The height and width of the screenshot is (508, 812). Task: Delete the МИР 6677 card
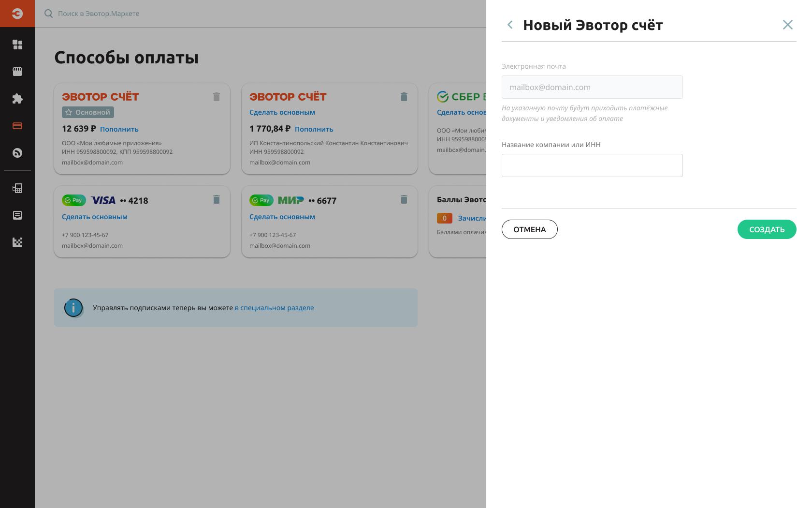pos(404,199)
